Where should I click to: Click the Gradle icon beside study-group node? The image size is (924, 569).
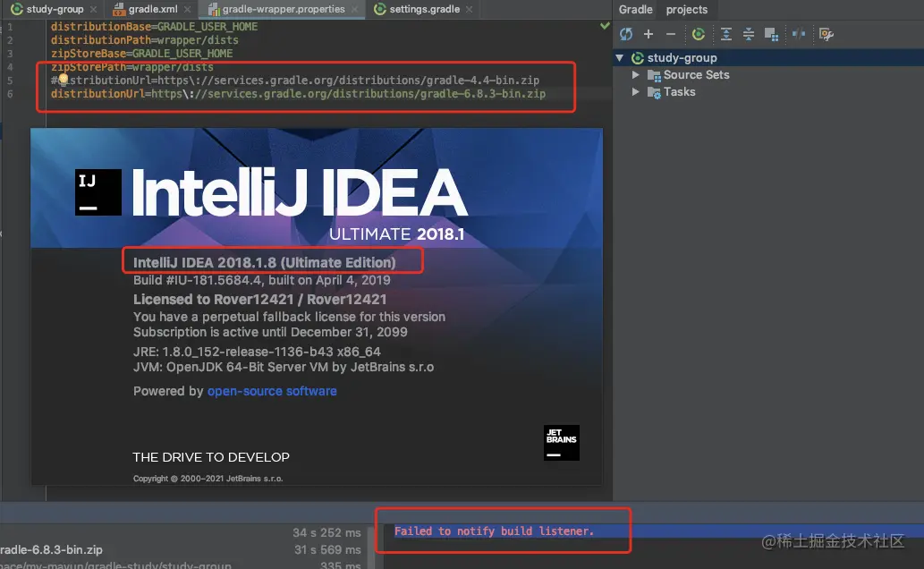(x=637, y=58)
